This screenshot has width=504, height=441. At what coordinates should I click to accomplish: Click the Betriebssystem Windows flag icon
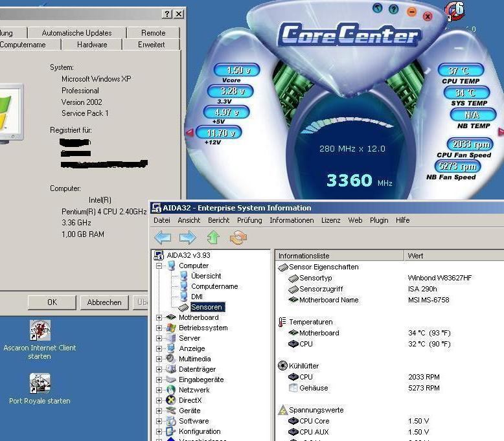pyautogui.click(x=171, y=328)
